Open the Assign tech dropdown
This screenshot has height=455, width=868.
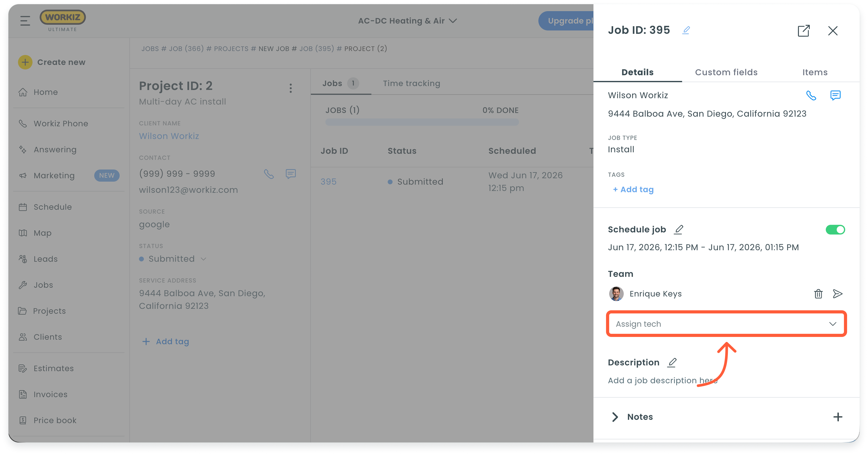(726, 324)
